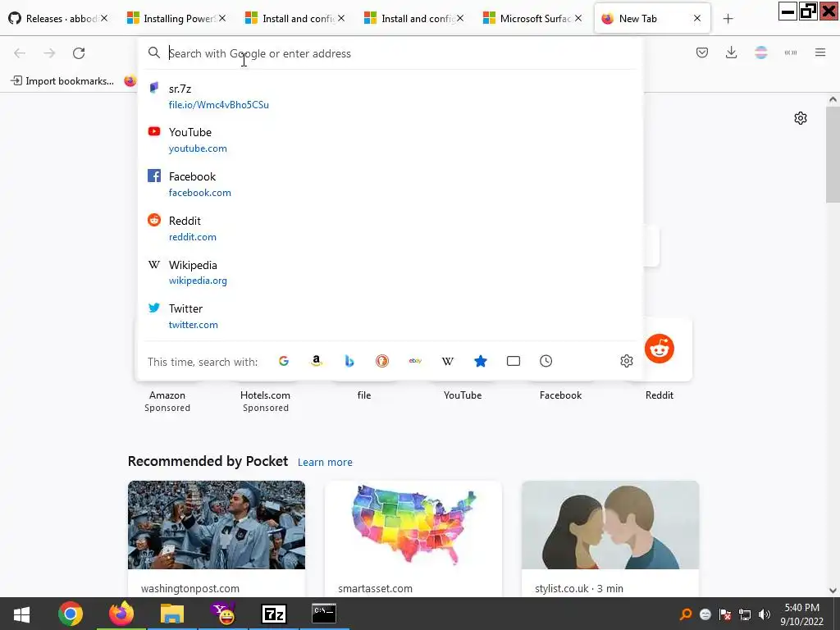Open the Downloads panel

click(x=731, y=52)
